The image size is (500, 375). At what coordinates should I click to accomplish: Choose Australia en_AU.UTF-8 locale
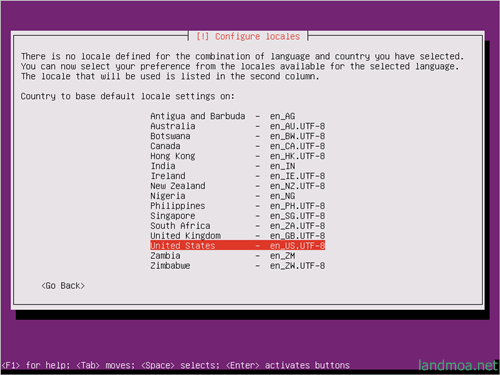[x=237, y=126]
